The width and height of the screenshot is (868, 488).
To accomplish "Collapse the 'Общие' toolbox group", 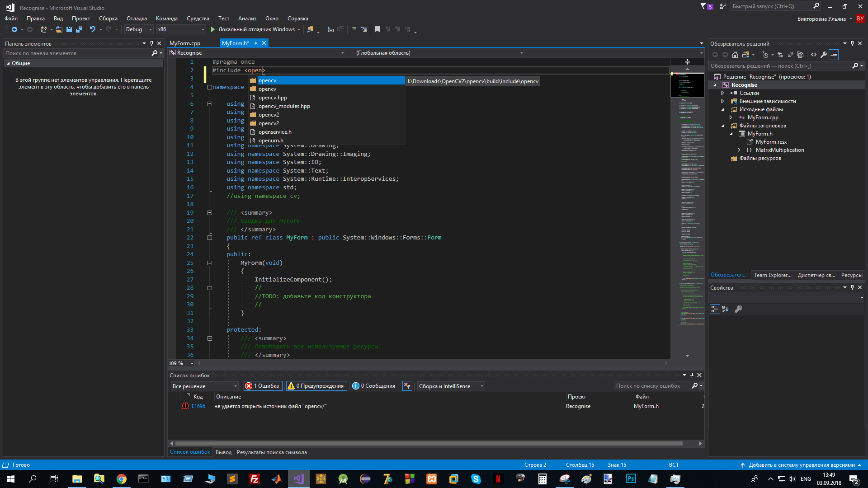I will pyautogui.click(x=8, y=63).
